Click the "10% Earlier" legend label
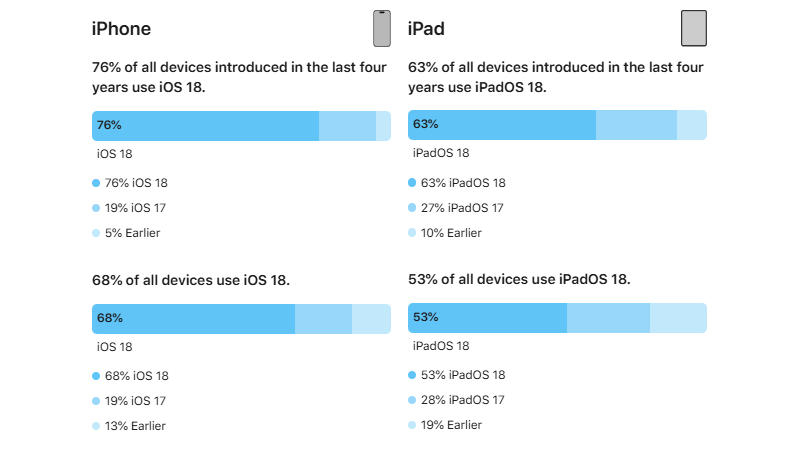Screen dimensions: 800x463 point(451,233)
